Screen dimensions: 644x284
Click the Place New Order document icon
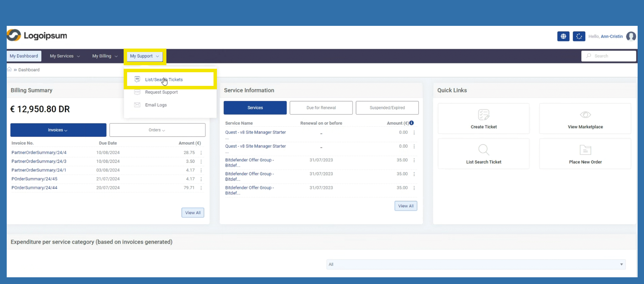tap(585, 150)
